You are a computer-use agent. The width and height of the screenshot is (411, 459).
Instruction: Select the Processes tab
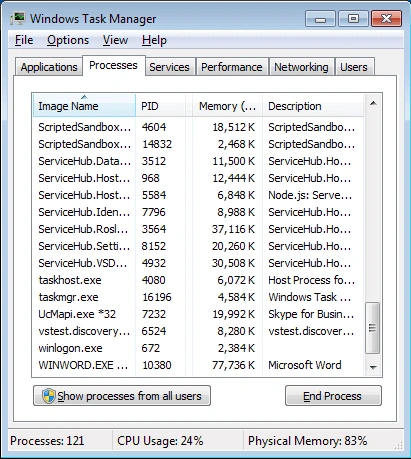tap(113, 65)
